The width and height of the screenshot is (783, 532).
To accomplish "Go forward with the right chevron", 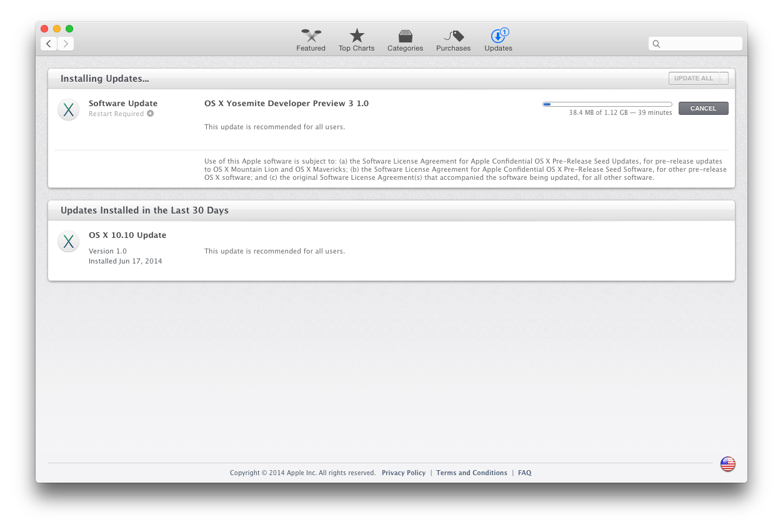I will click(x=66, y=44).
